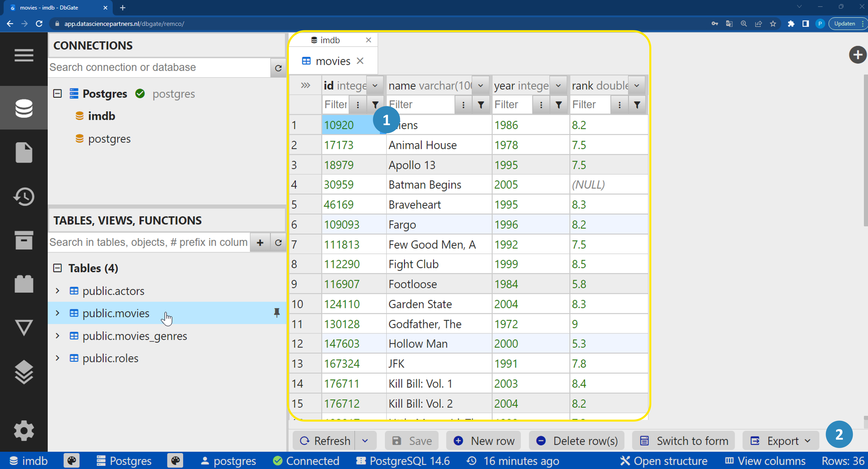Unpin public.movies table pin icon
The width and height of the screenshot is (868, 469).
tap(277, 313)
